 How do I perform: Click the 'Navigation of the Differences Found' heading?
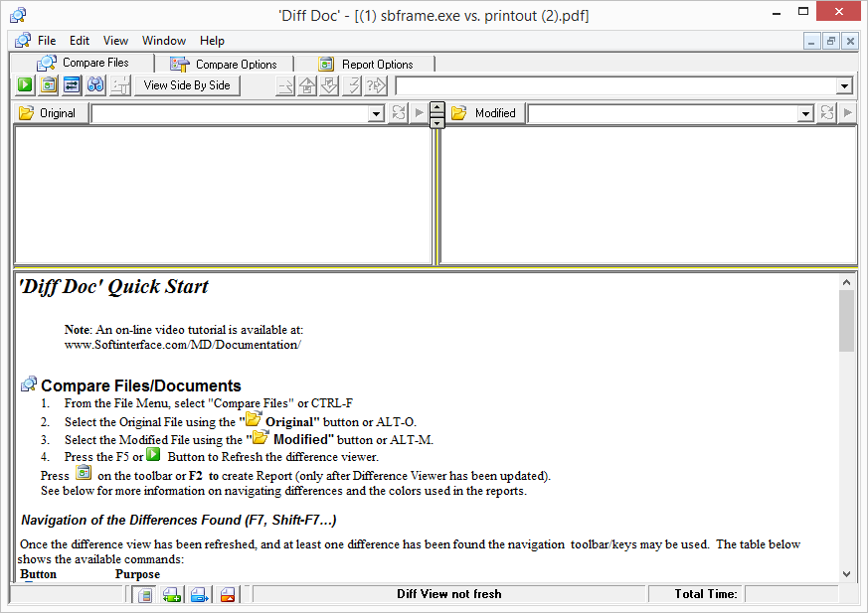179,520
